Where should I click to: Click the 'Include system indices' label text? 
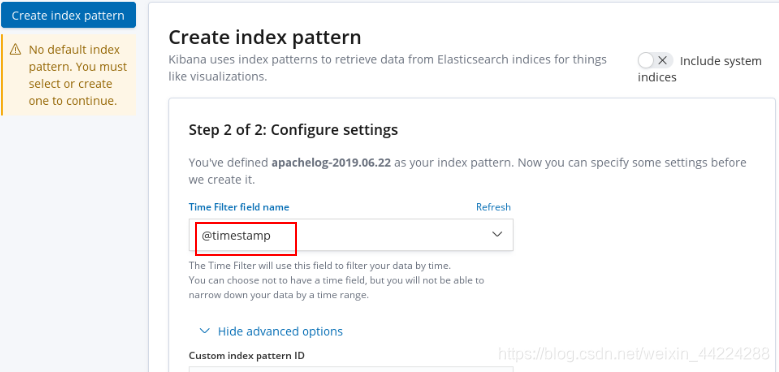[x=700, y=69]
